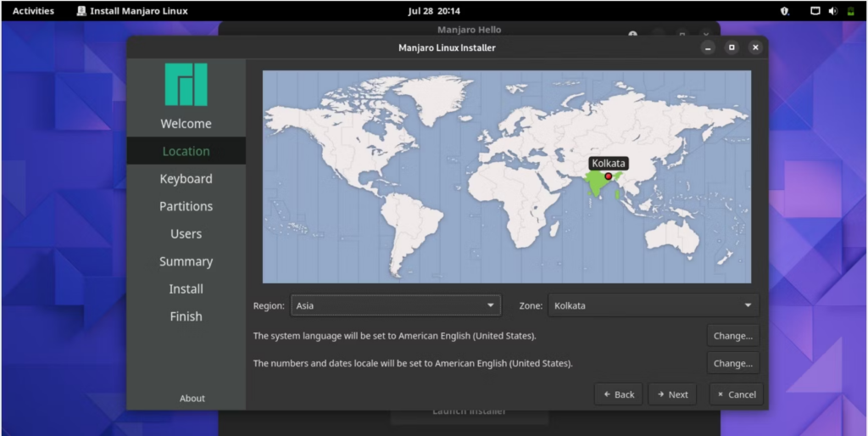Screen dimensions: 868x436
Task: Close the Manjaro Linux Installer window
Action: pos(755,48)
